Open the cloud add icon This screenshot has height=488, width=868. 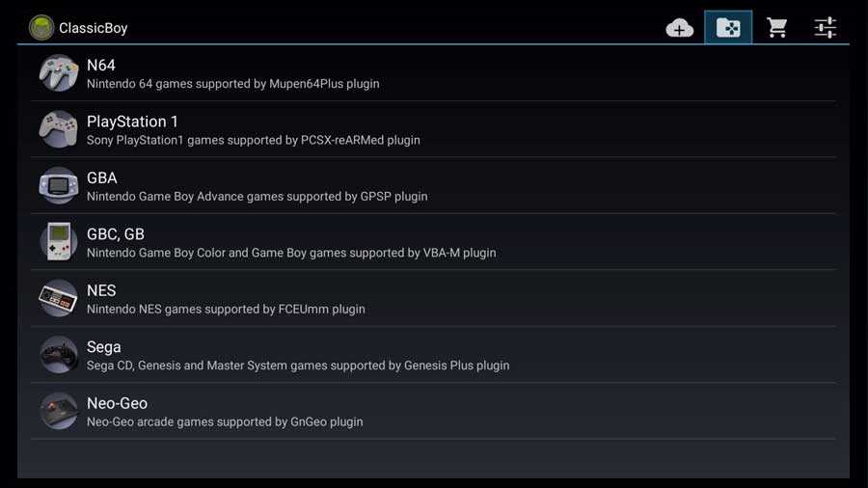[680, 28]
